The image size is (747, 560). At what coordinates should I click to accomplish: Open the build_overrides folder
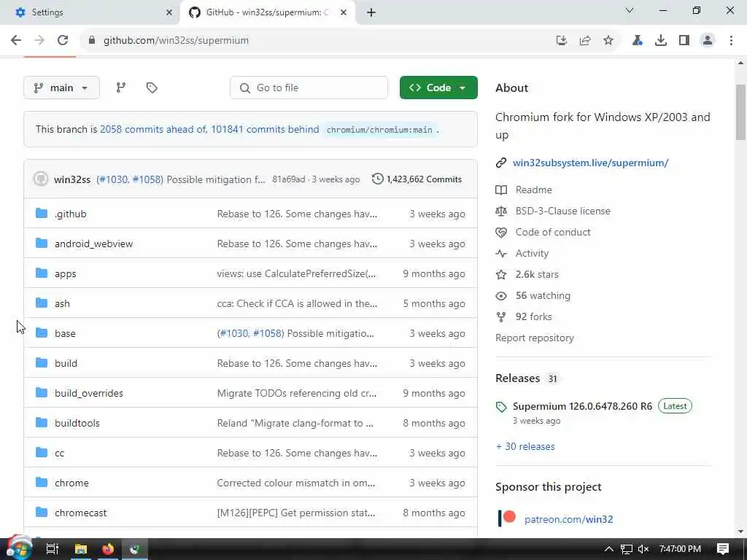click(x=88, y=393)
